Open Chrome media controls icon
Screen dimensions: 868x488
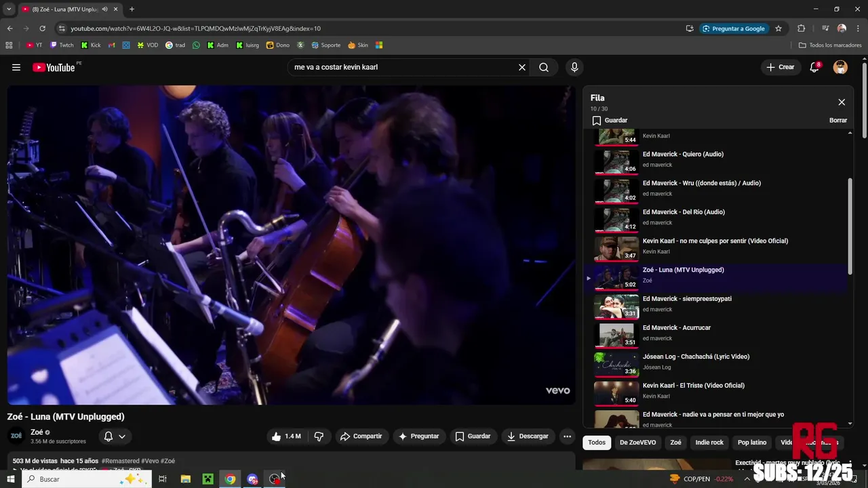point(825,28)
